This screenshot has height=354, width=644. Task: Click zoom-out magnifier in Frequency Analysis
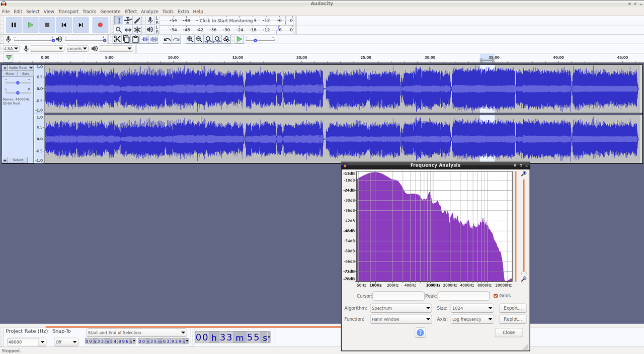click(524, 279)
